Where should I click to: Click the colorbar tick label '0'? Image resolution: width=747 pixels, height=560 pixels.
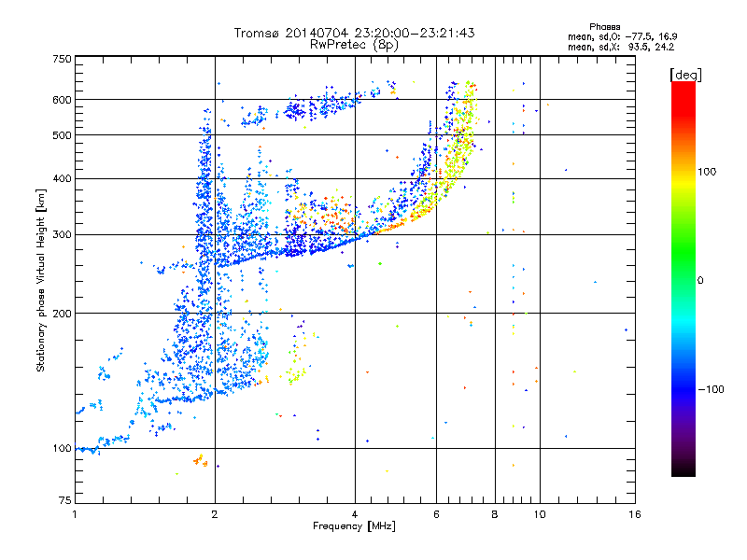(x=700, y=281)
